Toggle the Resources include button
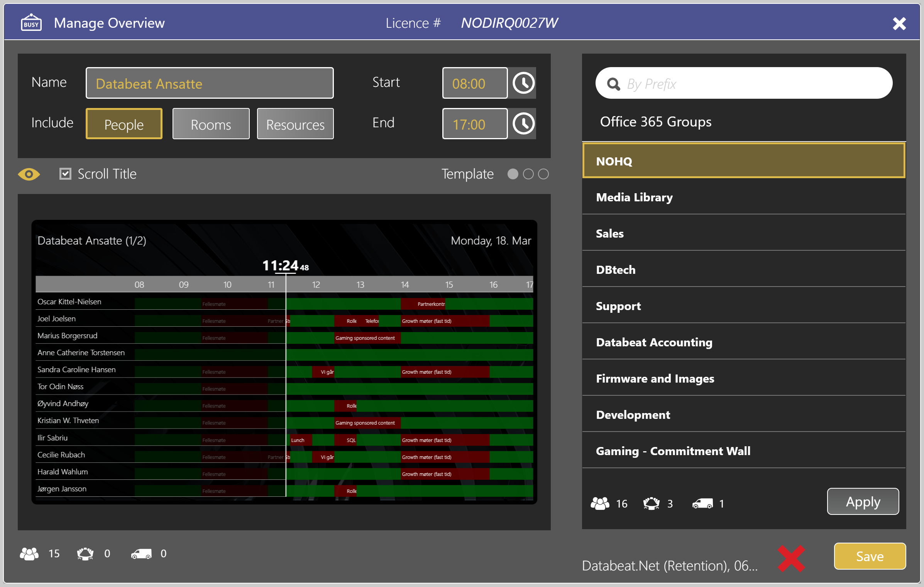 pyautogui.click(x=295, y=124)
